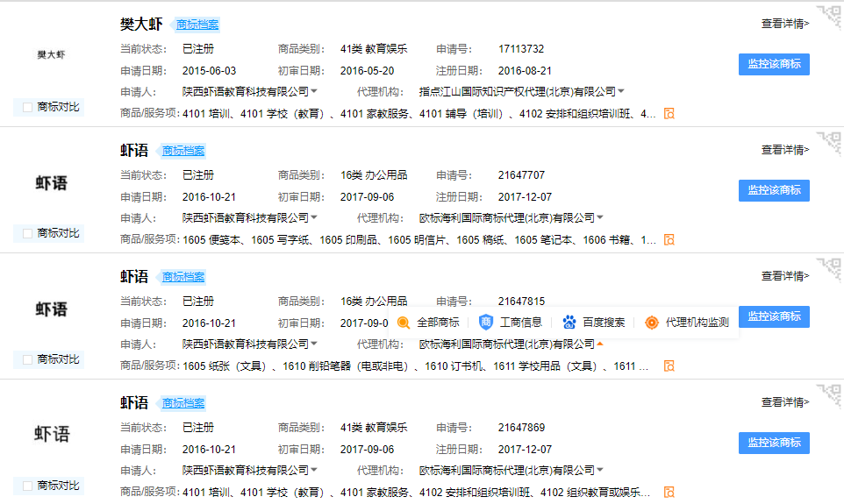Expand applicant dropdown for application 21647707
844x504 pixels.
pyautogui.click(x=314, y=218)
